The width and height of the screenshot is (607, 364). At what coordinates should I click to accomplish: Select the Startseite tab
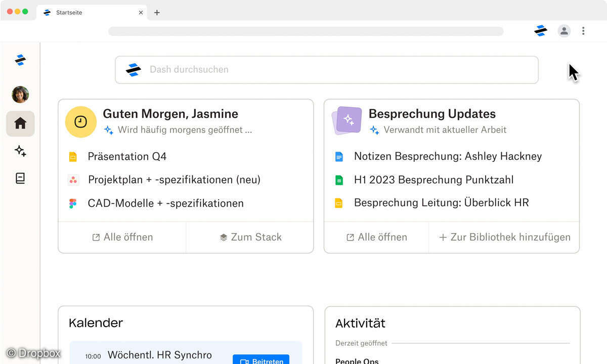pos(93,13)
